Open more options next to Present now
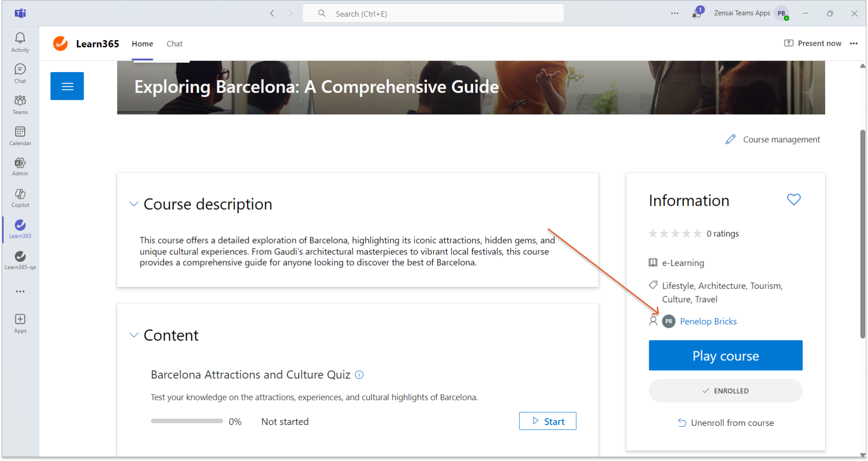The height and width of the screenshot is (461, 868). pos(854,44)
